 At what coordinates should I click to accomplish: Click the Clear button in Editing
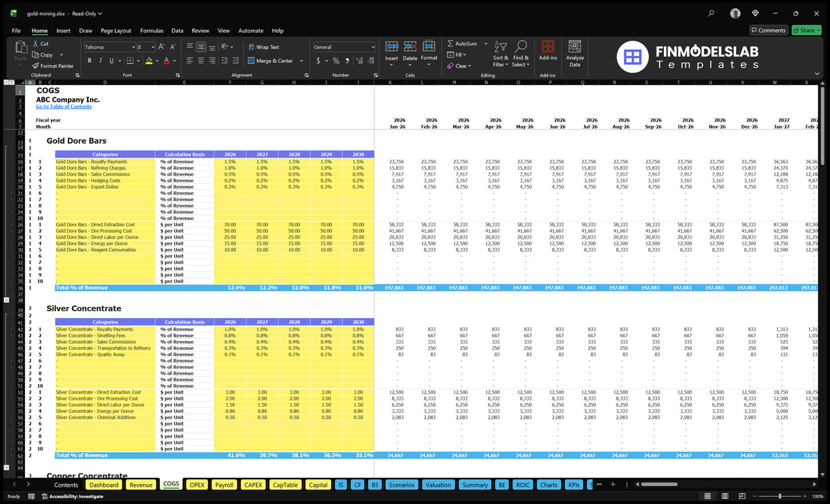pos(459,66)
